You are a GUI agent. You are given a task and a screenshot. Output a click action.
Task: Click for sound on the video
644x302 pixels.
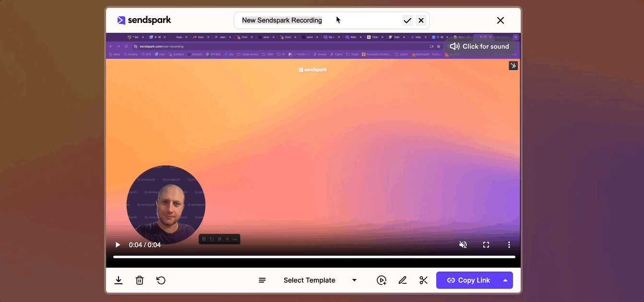point(479,46)
